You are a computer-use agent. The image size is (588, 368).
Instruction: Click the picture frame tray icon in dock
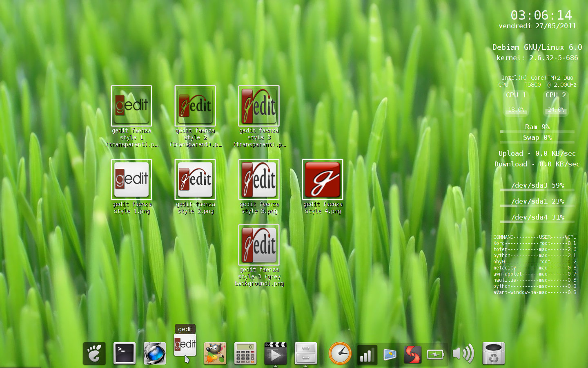[x=390, y=354]
